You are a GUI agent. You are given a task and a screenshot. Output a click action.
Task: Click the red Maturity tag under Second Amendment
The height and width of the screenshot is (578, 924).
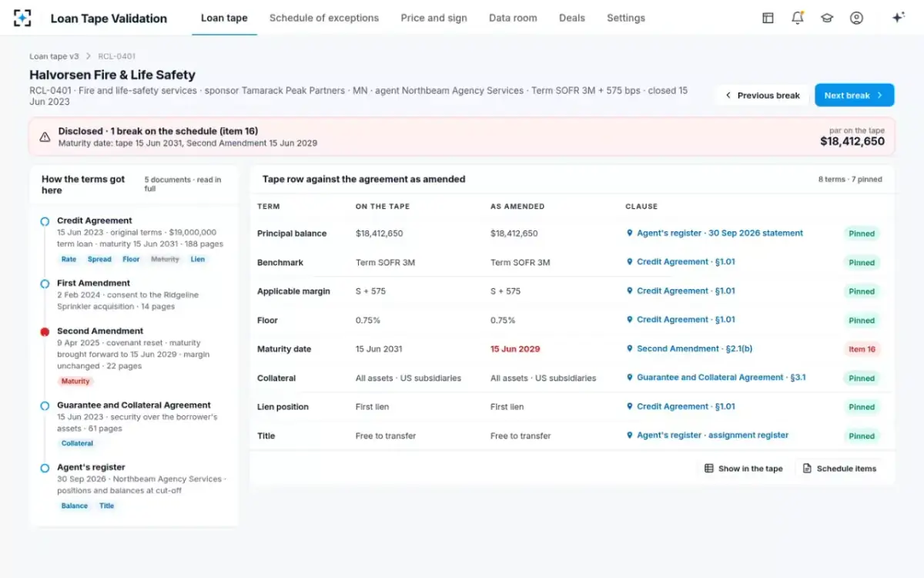coord(75,381)
